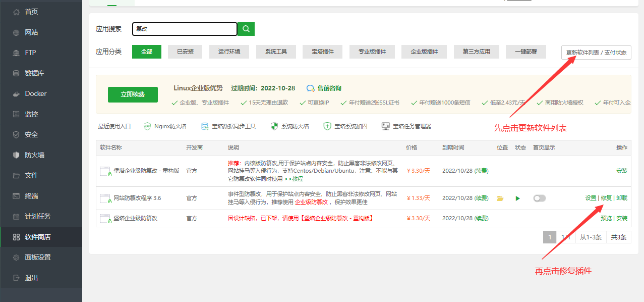
Task: Click 续费 in the 重构版 row
Action: (482, 171)
